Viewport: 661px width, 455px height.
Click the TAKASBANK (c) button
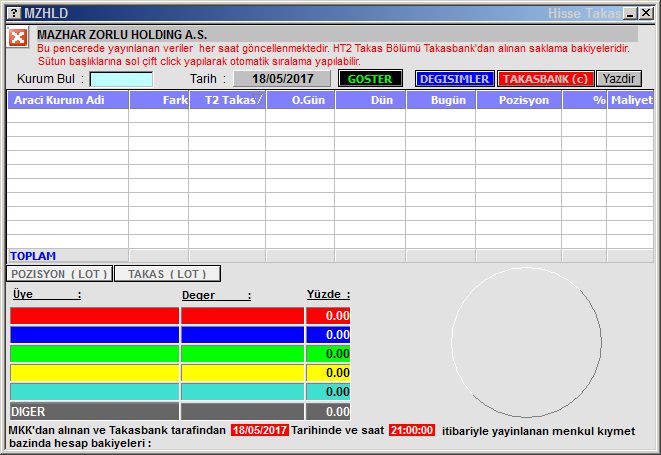(545, 79)
